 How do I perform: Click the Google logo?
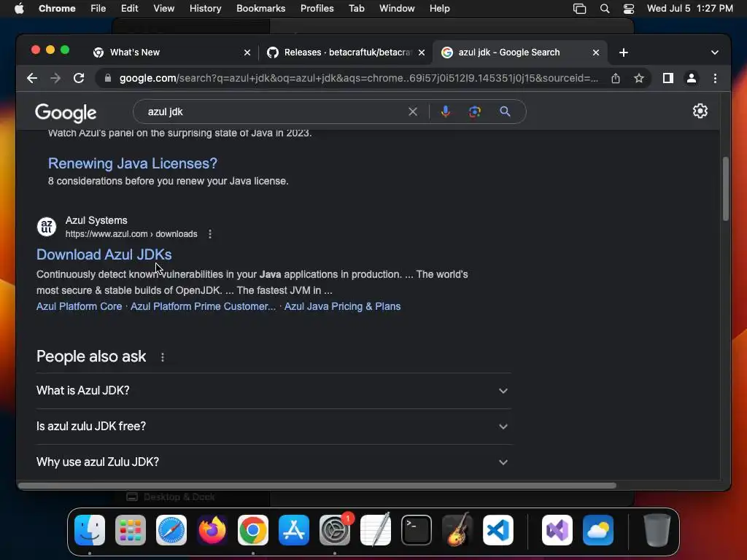[66, 113]
